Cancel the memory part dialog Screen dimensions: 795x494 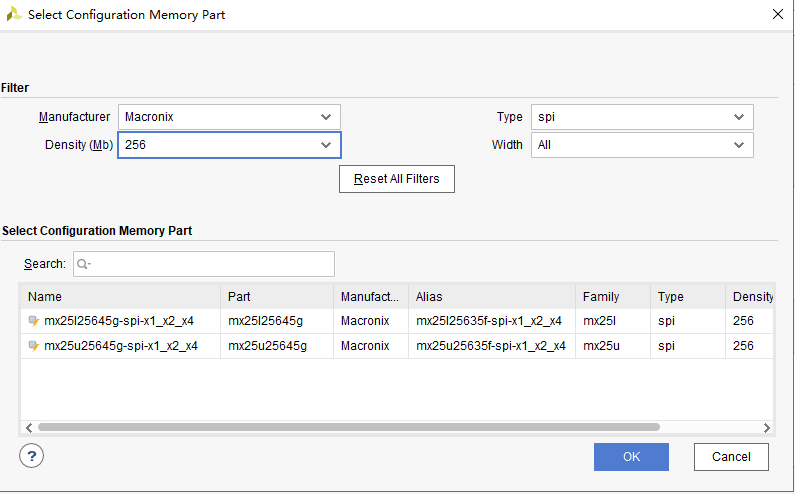(x=731, y=457)
